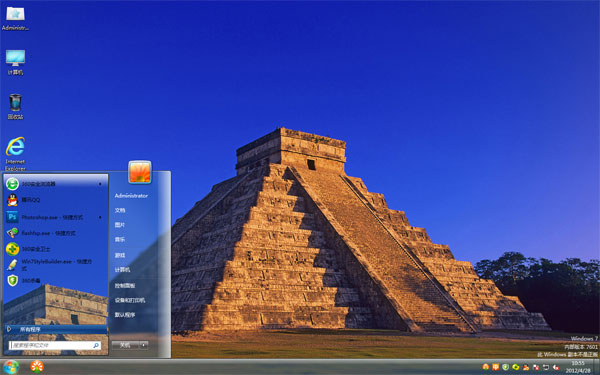Open 控制面板 control panel

pos(125,285)
